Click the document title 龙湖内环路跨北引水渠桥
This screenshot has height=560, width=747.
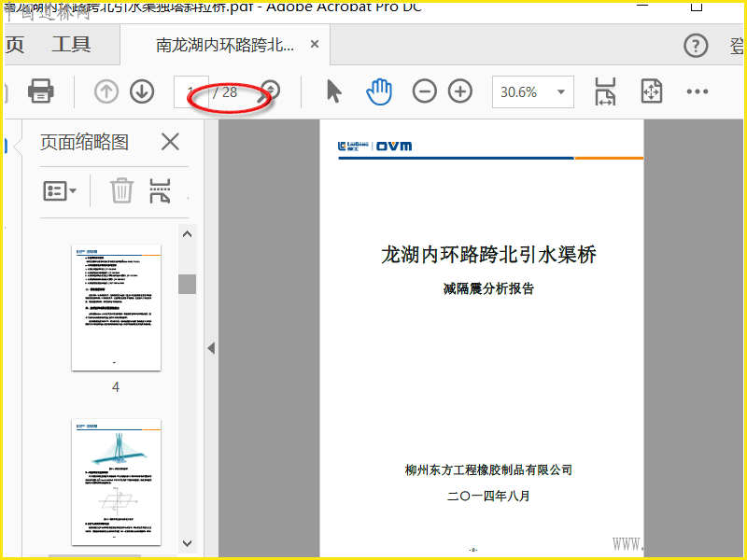tap(488, 254)
